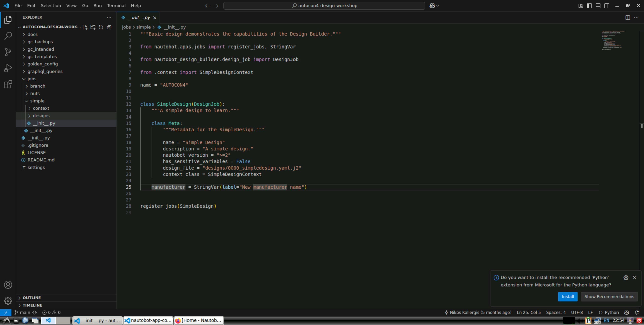Split the editor to the right
Screen dimensions: 644x325
[x=628, y=17]
